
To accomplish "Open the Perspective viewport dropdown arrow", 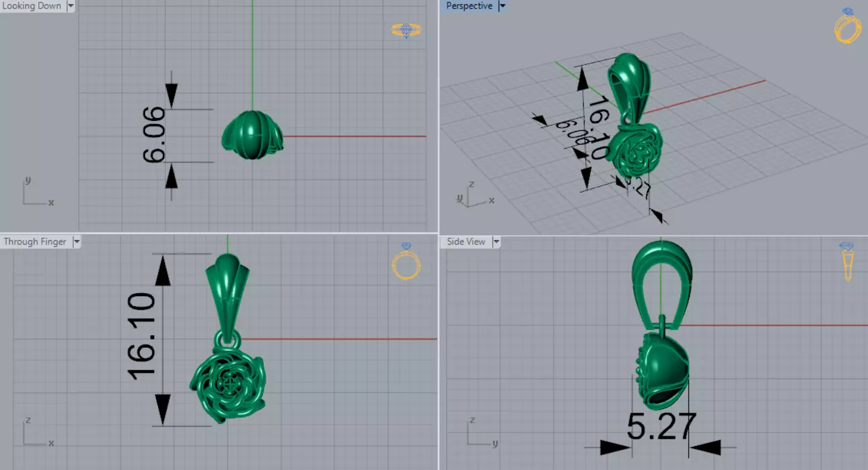I will click(x=502, y=6).
